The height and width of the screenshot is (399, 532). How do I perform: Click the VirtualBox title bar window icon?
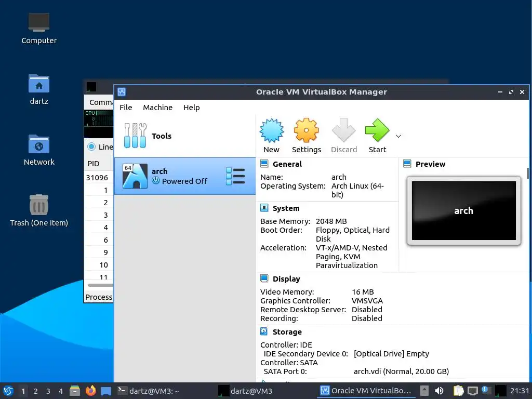pos(122,91)
